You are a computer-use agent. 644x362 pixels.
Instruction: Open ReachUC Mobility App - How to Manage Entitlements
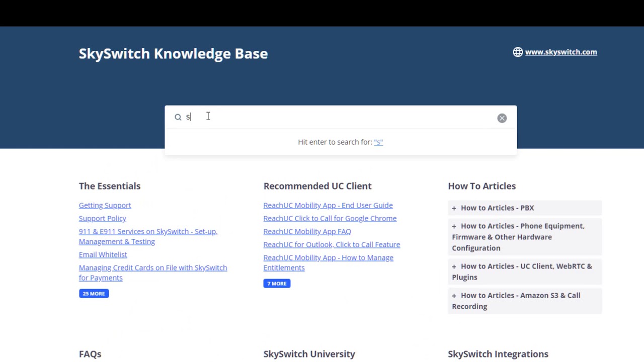click(329, 262)
